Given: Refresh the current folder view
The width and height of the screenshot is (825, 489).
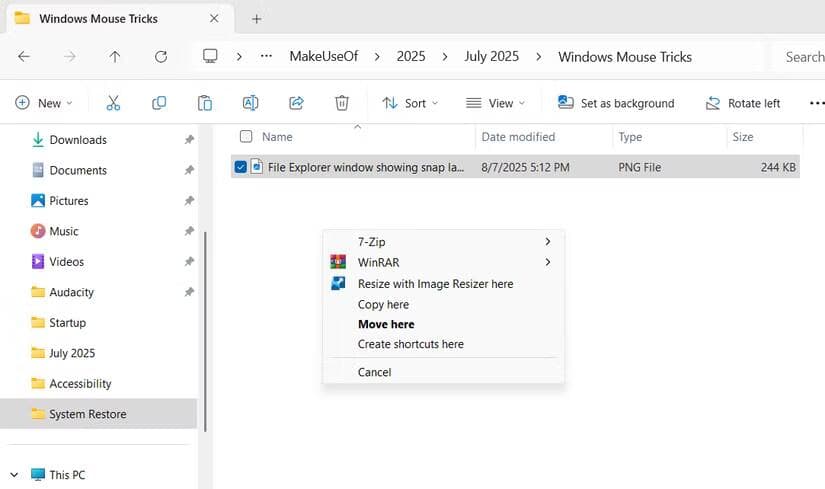Looking at the screenshot, I should coord(161,56).
